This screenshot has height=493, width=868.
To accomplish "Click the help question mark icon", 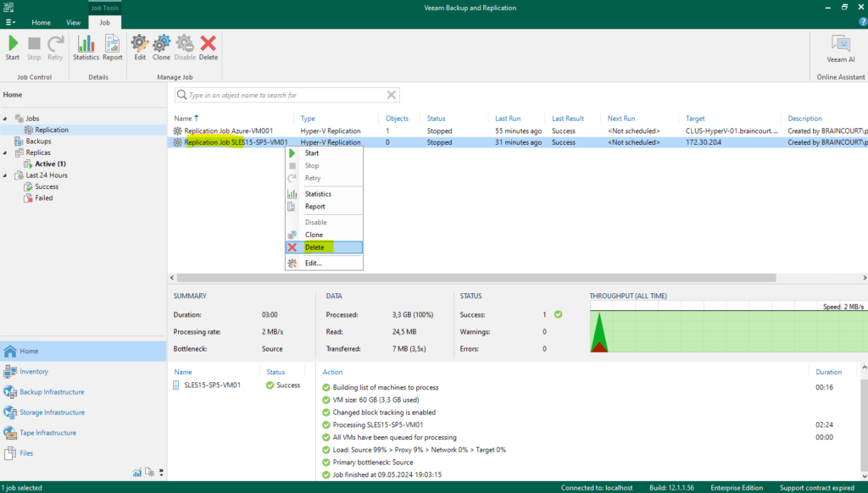I will click(862, 22).
